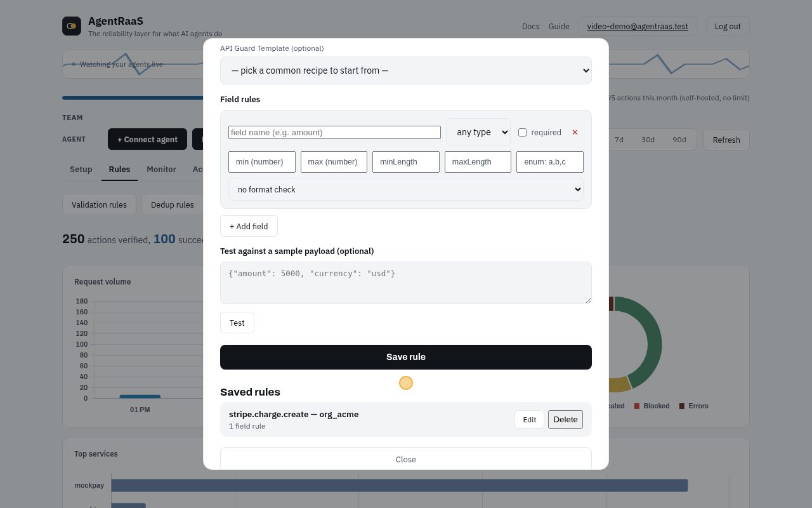
Task: Click the Saved rules heading text
Action: coord(250,392)
